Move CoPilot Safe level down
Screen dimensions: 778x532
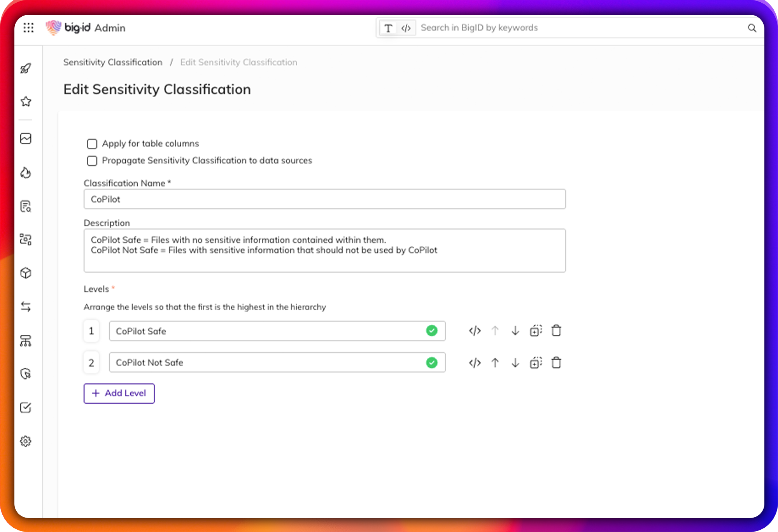pyautogui.click(x=515, y=331)
